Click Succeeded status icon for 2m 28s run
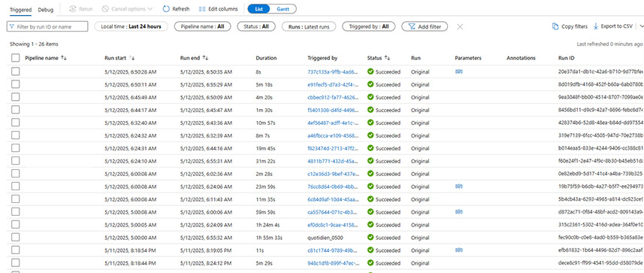The image size is (644, 273). 370,174
